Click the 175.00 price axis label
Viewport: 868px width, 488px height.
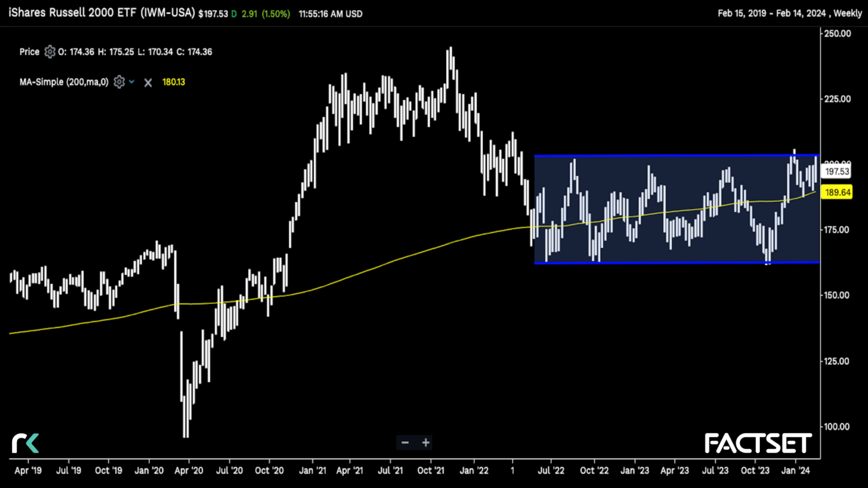click(x=837, y=230)
